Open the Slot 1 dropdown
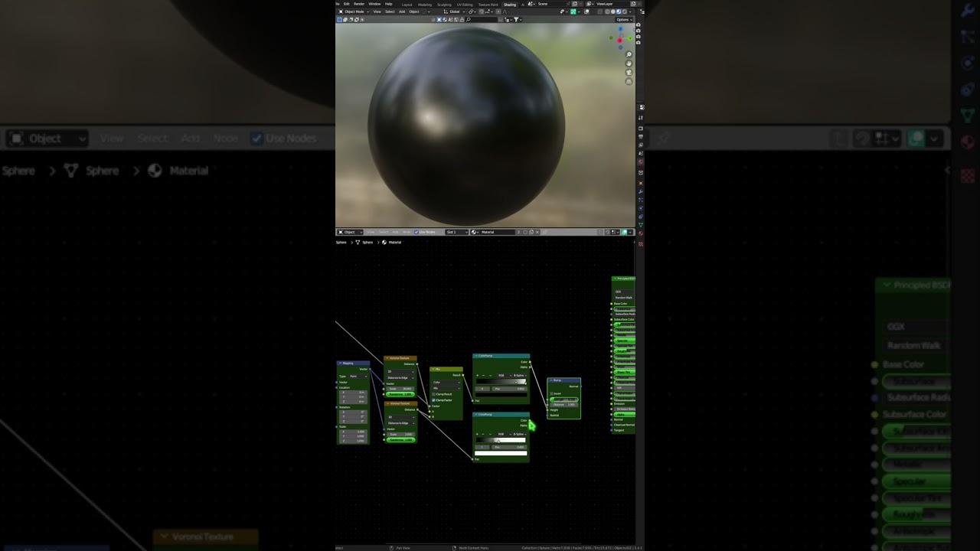 [x=456, y=232]
